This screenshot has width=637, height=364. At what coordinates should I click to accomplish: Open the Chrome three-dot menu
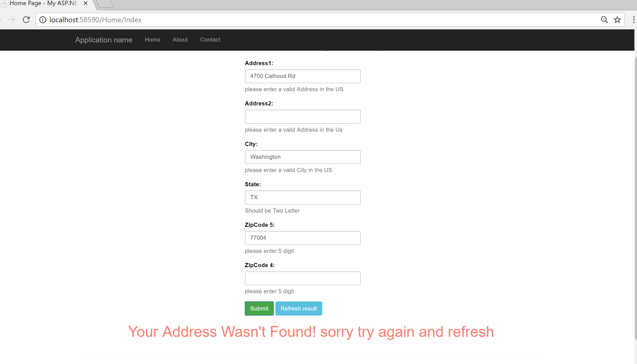click(633, 20)
